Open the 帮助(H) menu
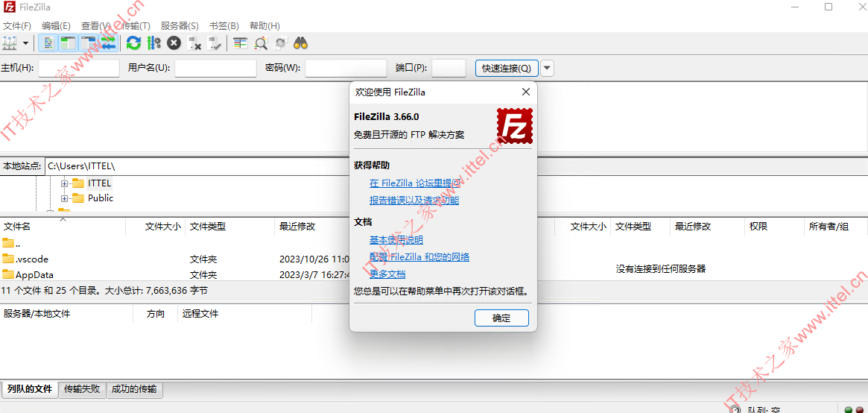This screenshot has height=413, width=868. pos(264,25)
